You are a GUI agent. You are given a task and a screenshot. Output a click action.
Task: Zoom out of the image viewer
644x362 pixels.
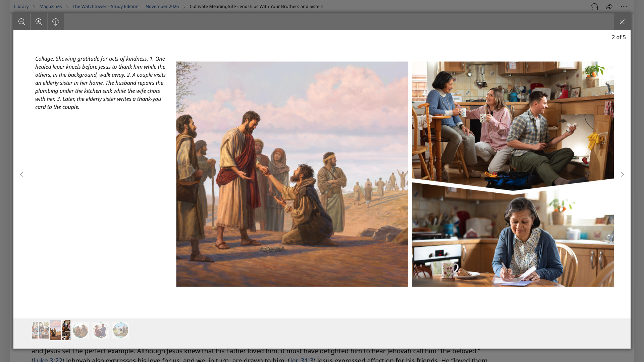tap(22, 22)
